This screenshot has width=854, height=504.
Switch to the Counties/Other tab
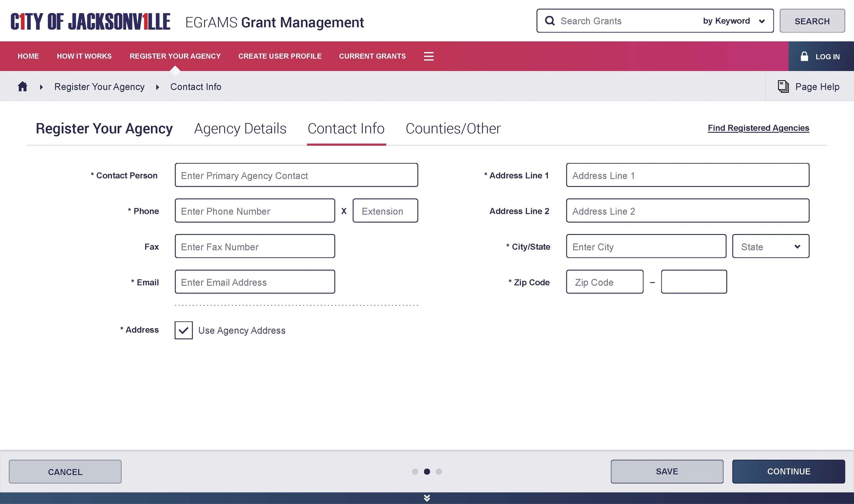tap(453, 129)
